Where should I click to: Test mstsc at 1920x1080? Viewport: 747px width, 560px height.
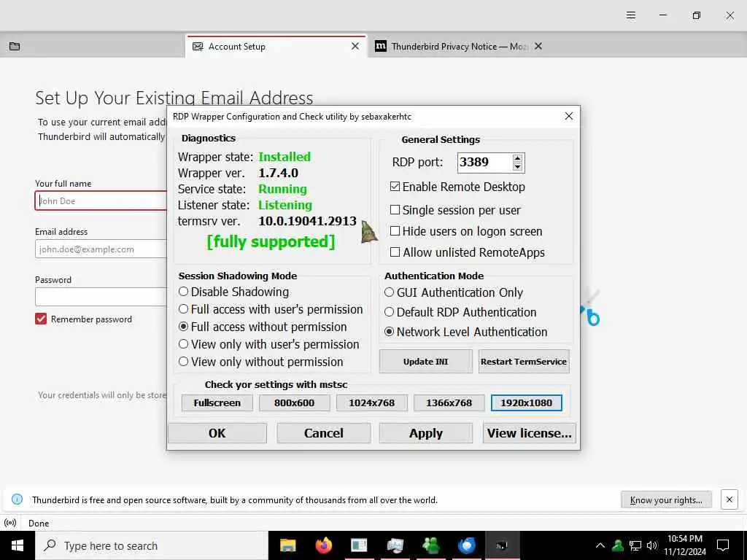click(527, 402)
